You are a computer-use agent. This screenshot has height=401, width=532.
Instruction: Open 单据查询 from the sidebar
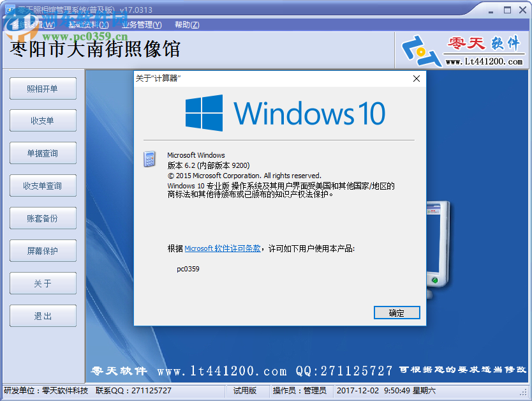pos(43,153)
